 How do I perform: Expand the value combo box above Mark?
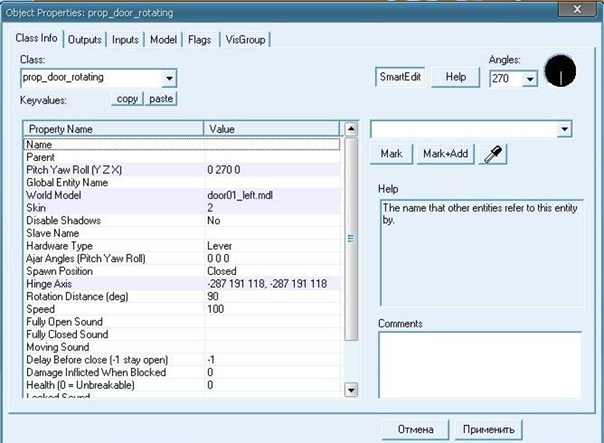[x=564, y=129]
